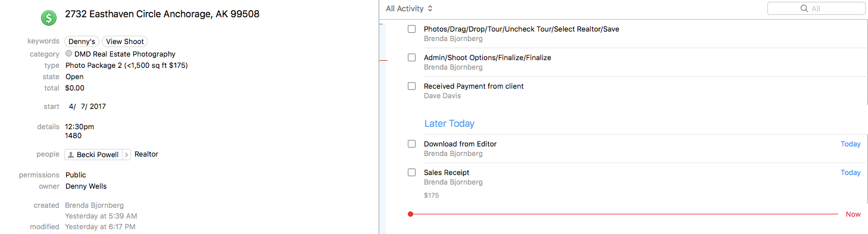Image resolution: width=868 pixels, height=234 pixels.
Task: Click the Later Today section heading
Action: (x=449, y=124)
